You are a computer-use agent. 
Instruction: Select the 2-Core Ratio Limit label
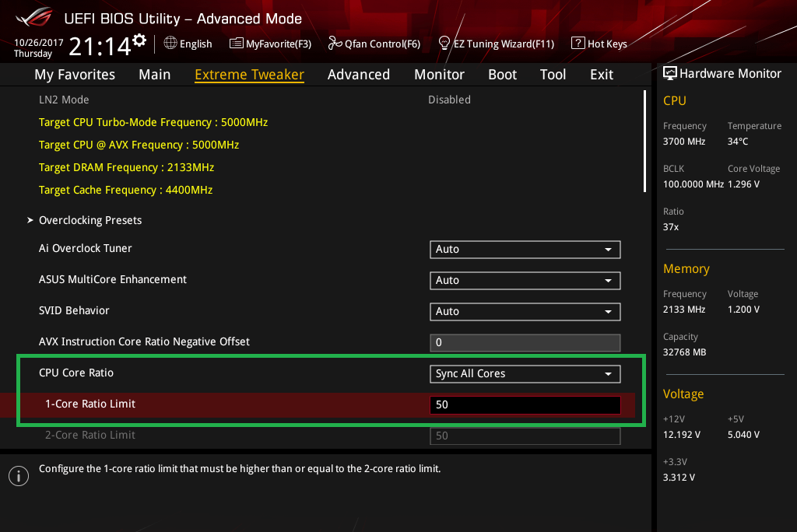click(x=90, y=435)
